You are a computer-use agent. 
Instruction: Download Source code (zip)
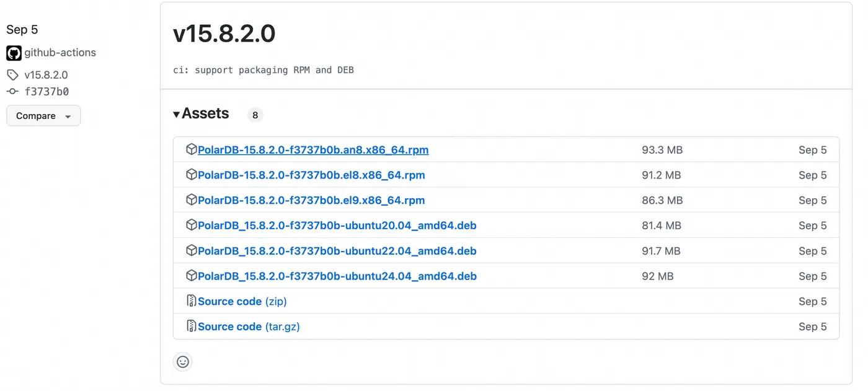click(x=242, y=302)
